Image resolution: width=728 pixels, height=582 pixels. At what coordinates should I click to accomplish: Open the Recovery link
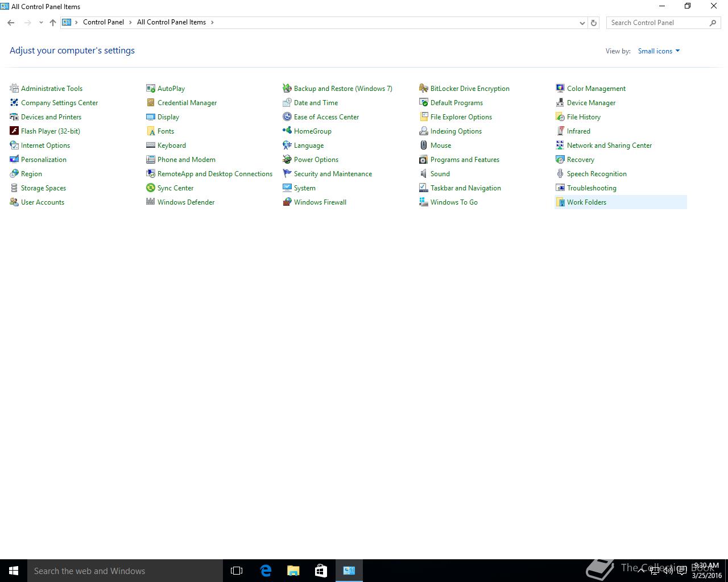pos(581,160)
